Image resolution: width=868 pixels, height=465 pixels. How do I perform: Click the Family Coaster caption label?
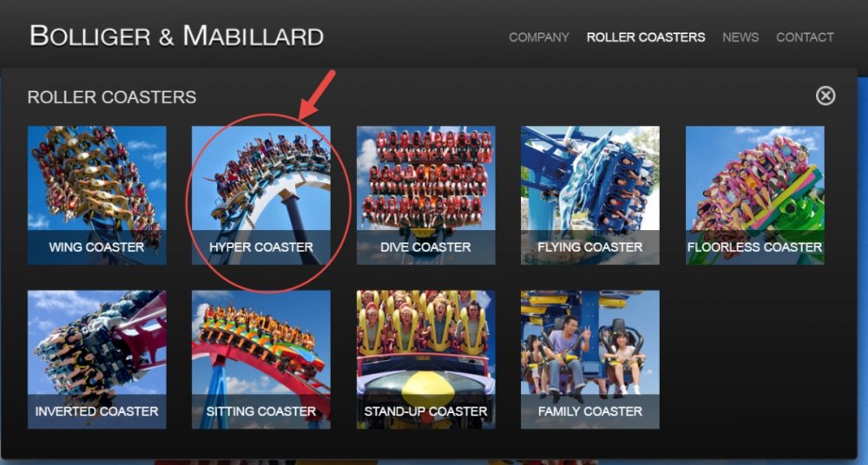(x=590, y=411)
